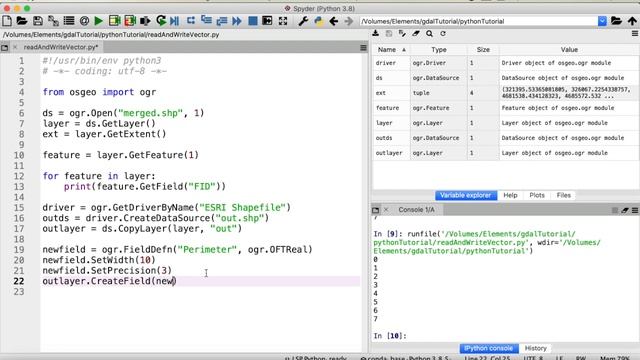Viewport: 640px width, 360px height.
Task: Switch to the IPython console tab
Action: [x=489, y=348]
